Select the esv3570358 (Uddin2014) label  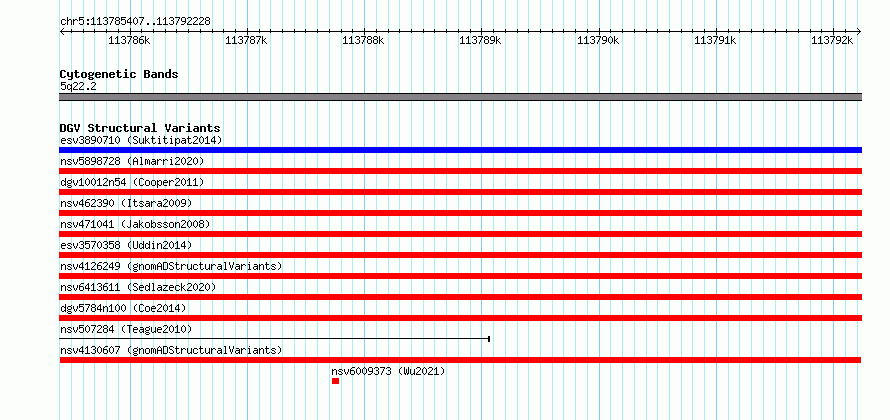pyautogui.click(x=126, y=245)
